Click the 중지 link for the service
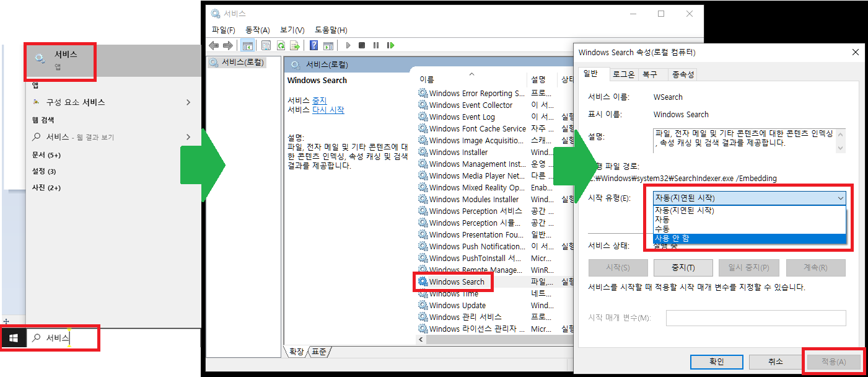This screenshot has height=377, width=868. pyautogui.click(x=319, y=100)
